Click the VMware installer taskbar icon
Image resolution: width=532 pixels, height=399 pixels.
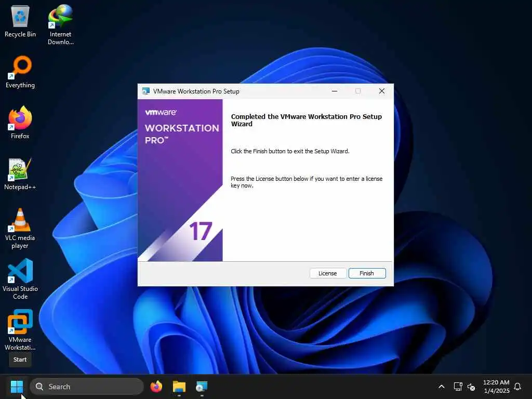202,387
